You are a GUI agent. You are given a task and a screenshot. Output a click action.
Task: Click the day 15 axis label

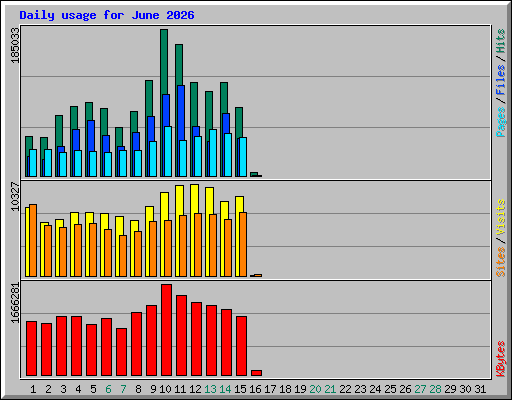240,389
